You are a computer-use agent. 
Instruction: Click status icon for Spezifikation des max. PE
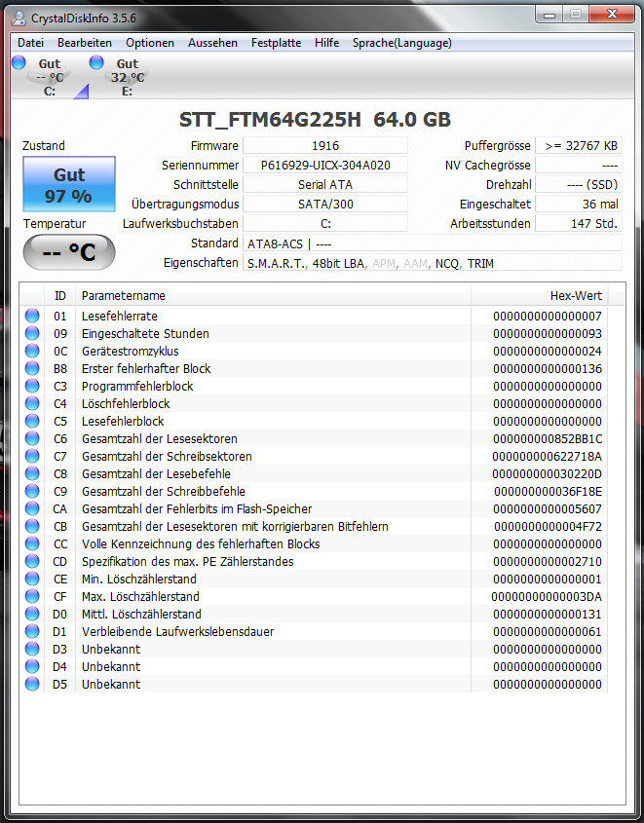click(x=32, y=561)
